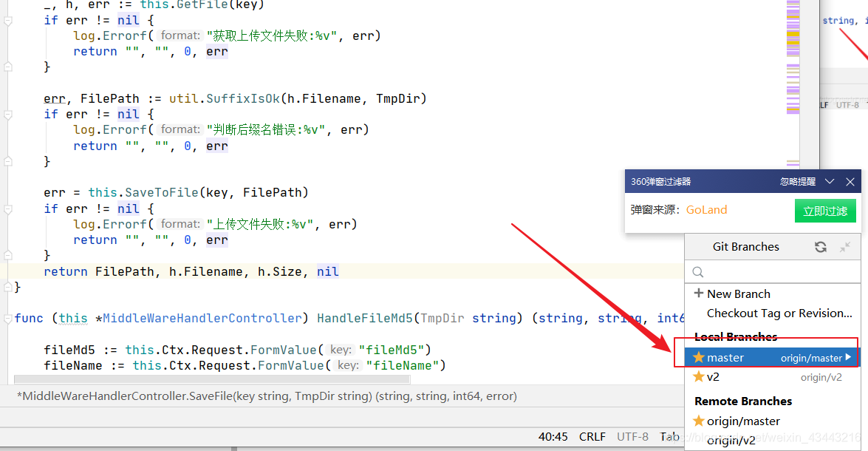Image resolution: width=868 pixels, height=451 pixels.
Task: Select the v2 local branch
Action: pos(772,377)
